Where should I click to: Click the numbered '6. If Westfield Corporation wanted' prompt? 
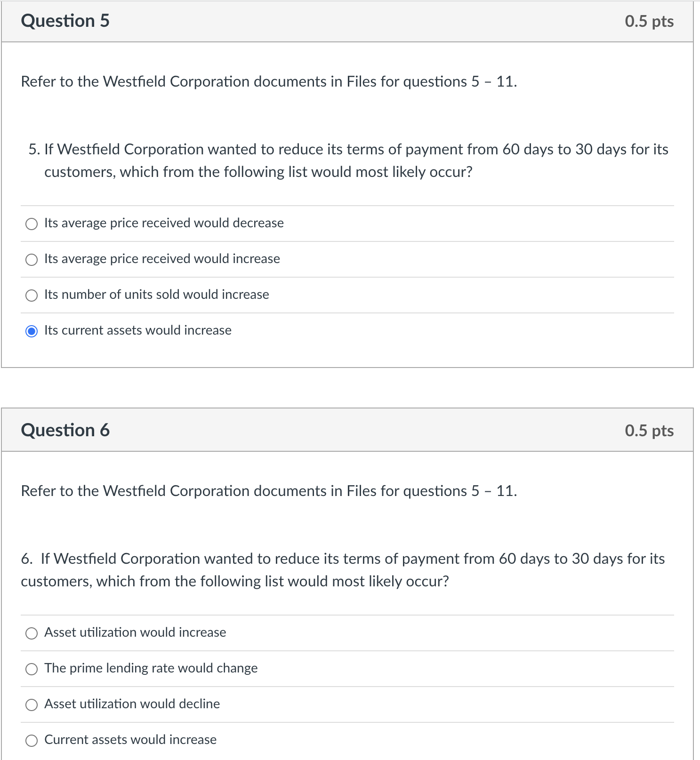point(343,570)
